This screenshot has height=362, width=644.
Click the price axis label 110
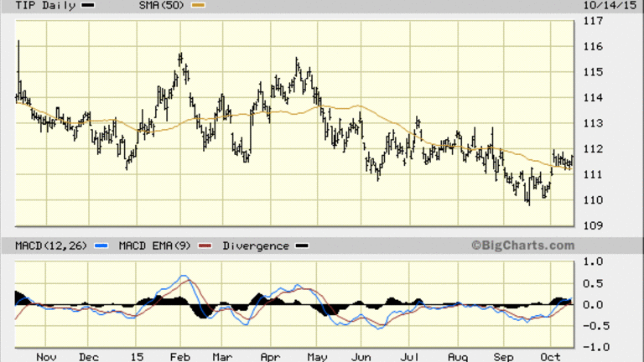[593, 200]
